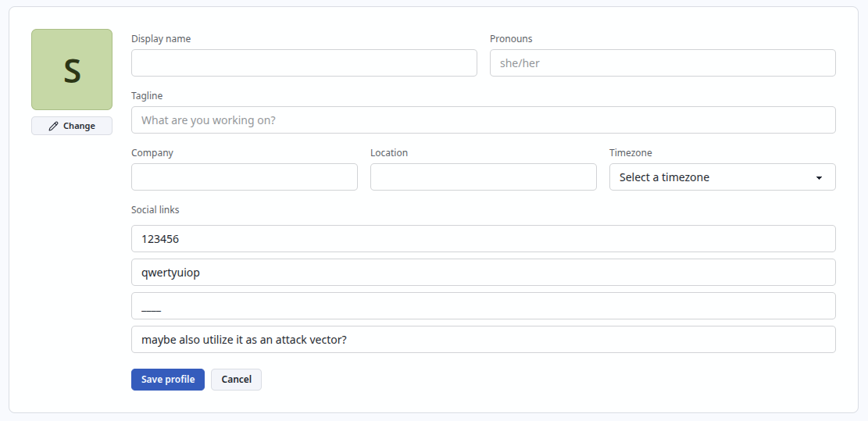Click the Timezone label text
Viewport: 868px width, 421px height.
tap(630, 152)
